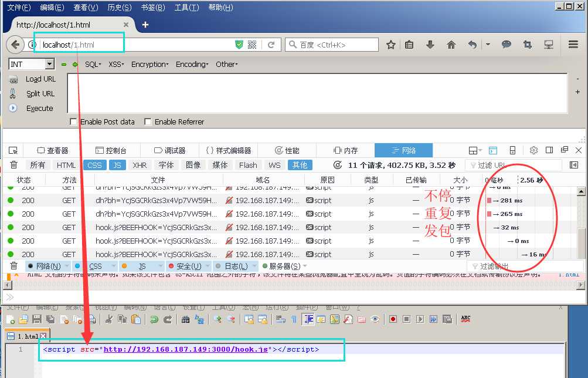Open the hamburger menu icon
This screenshot has height=378, width=588.
click(x=573, y=45)
